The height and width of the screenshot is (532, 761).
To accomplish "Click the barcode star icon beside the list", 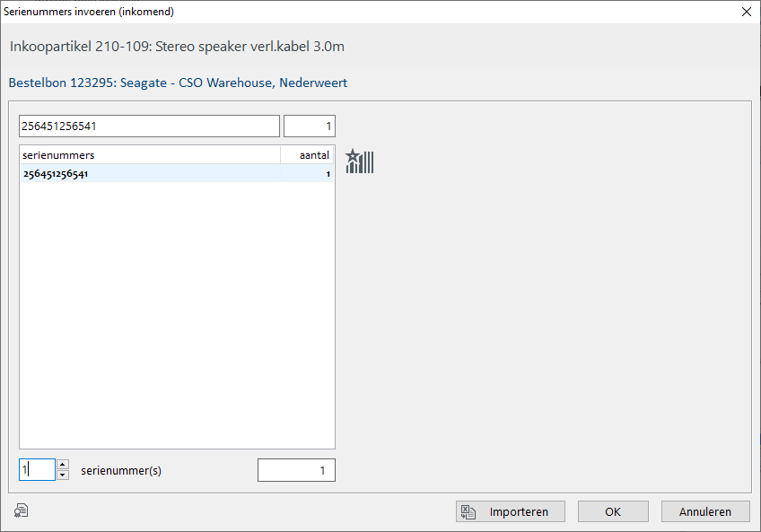I will [359, 162].
